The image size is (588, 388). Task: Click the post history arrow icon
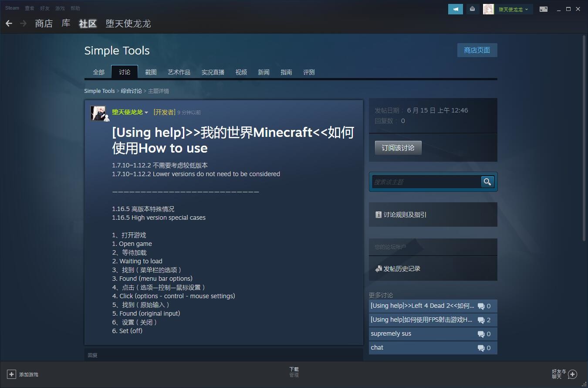[x=378, y=269]
